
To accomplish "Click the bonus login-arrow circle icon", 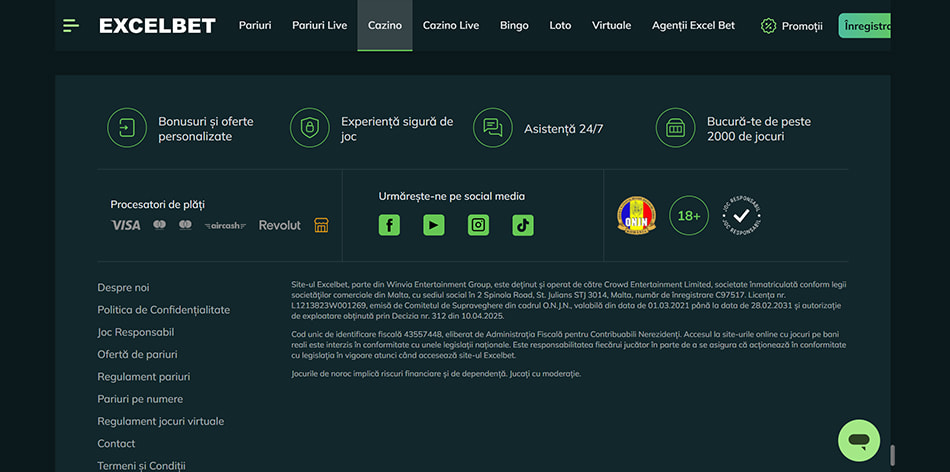I will [127, 128].
